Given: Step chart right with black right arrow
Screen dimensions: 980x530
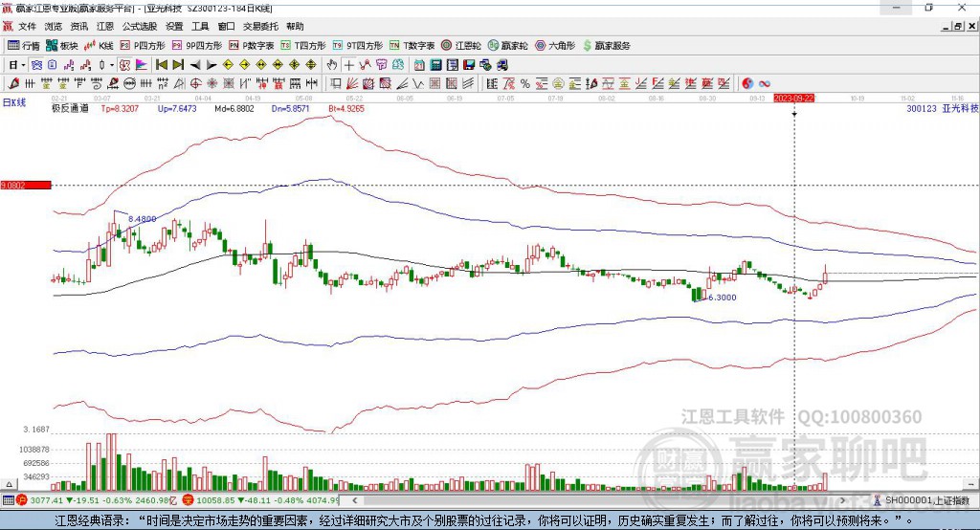Looking at the screenshot, I should coord(212,65).
